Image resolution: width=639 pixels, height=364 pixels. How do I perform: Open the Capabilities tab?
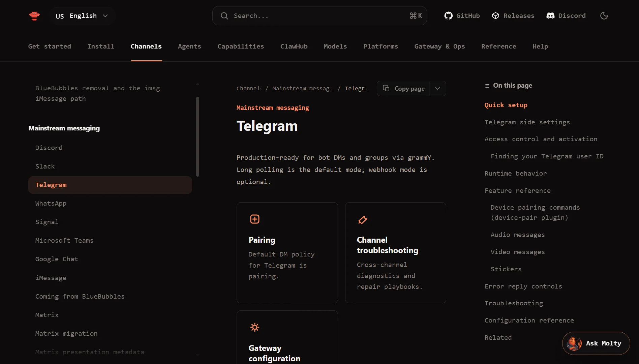pos(241,47)
